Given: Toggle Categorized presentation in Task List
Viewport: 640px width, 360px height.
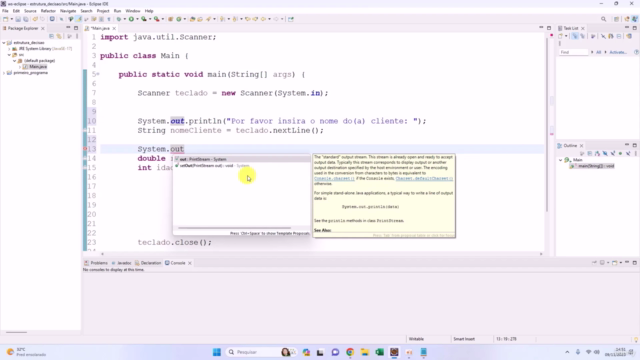Looking at the screenshot, I should (x=575, y=36).
